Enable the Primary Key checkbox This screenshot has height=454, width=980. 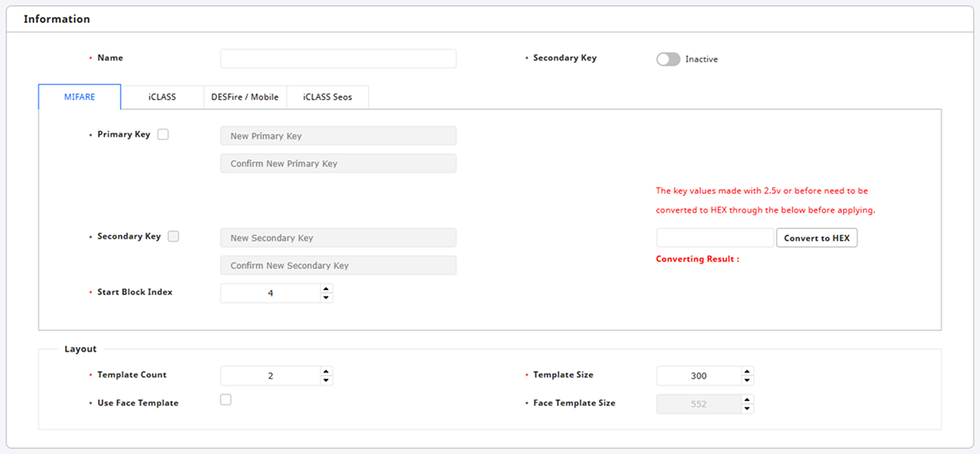click(x=163, y=134)
